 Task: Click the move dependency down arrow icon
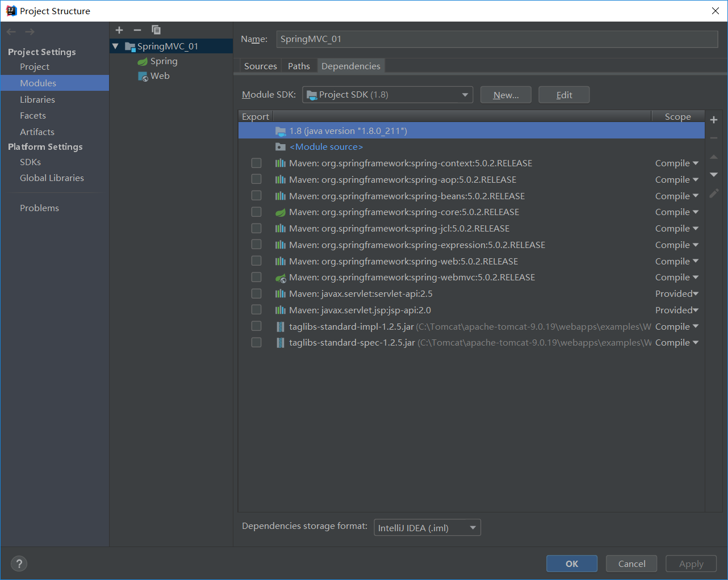tap(714, 175)
